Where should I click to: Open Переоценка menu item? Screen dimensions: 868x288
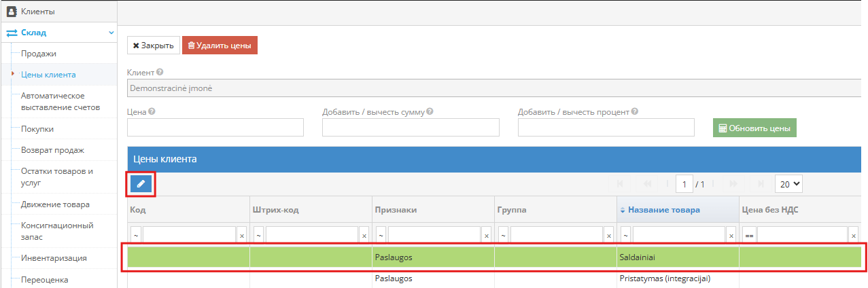click(x=44, y=279)
